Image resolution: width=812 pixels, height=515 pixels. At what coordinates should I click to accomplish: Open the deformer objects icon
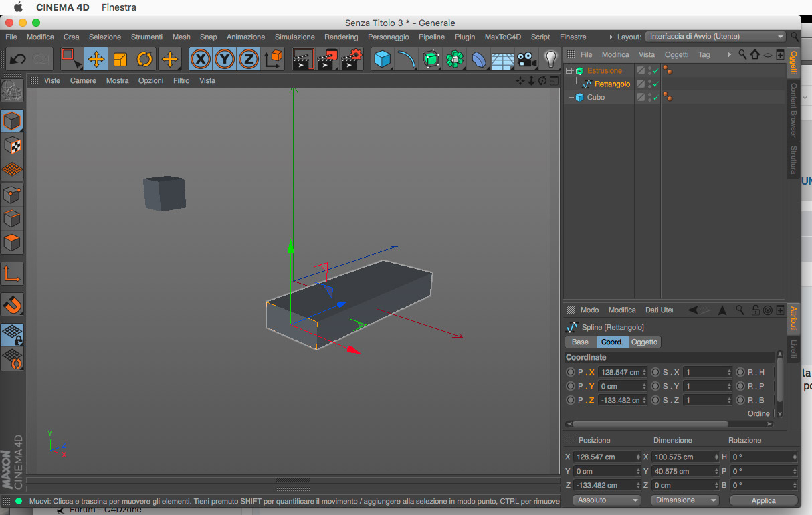[479, 59]
